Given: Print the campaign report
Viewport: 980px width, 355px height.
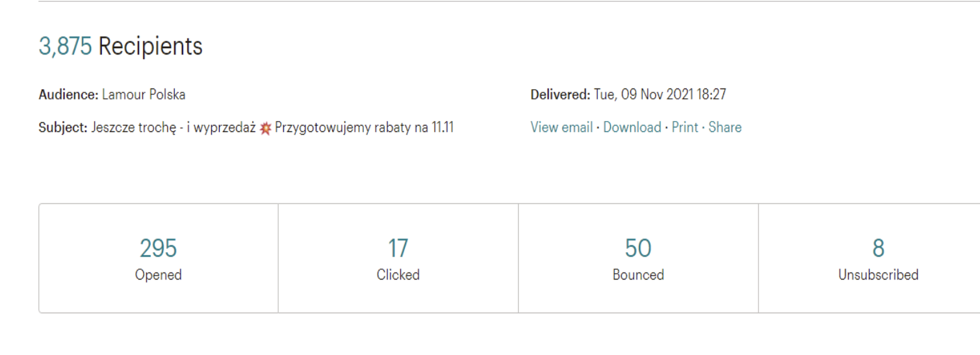Looking at the screenshot, I should click(x=685, y=127).
